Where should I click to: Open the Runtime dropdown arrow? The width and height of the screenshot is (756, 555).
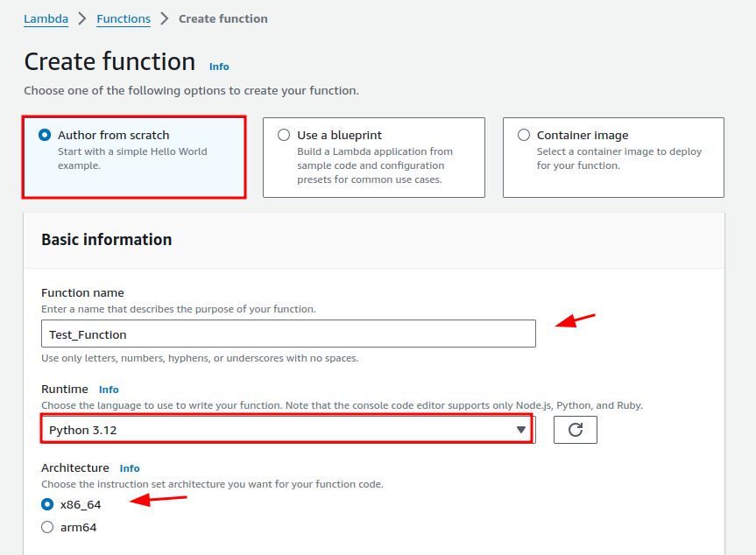coord(520,430)
